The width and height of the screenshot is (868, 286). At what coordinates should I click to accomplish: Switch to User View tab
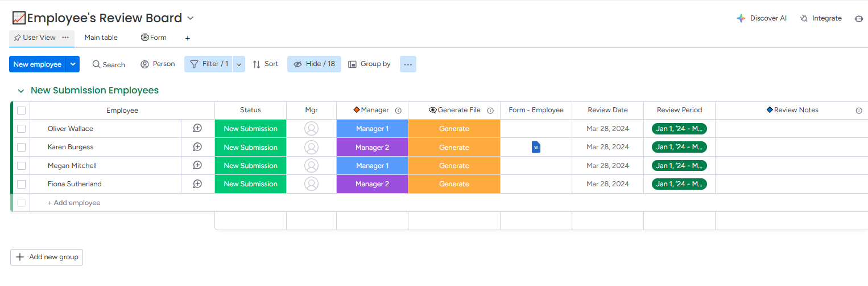[x=39, y=38]
